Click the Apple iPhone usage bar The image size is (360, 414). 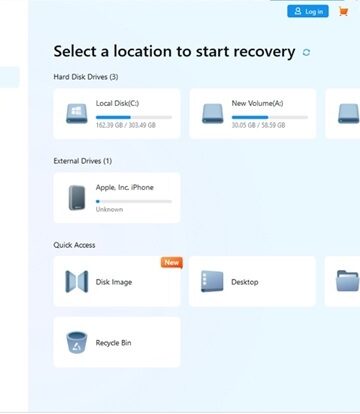coord(134,201)
